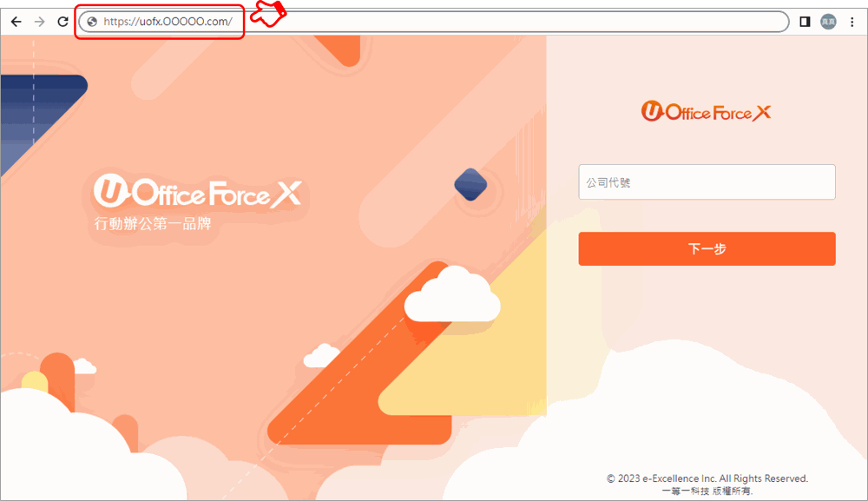Click the orange 下一步 button

707,248
